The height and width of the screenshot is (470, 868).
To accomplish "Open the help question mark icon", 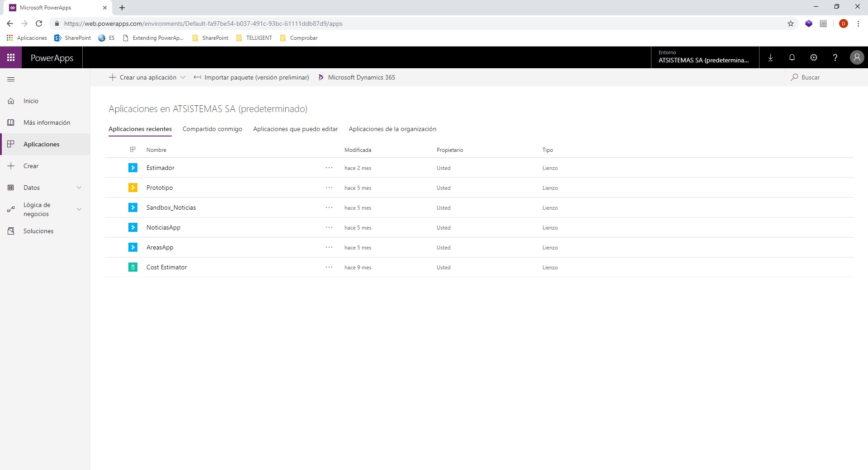I will click(835, 57).
